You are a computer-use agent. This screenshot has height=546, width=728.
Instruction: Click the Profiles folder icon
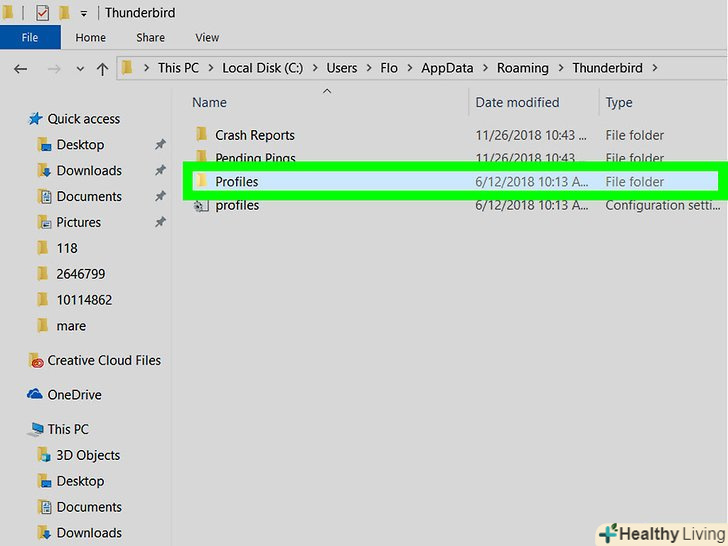click(x=202, y=180)
